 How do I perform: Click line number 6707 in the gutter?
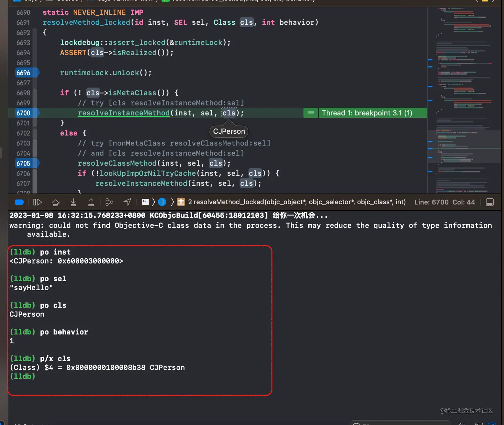point(23,183)
